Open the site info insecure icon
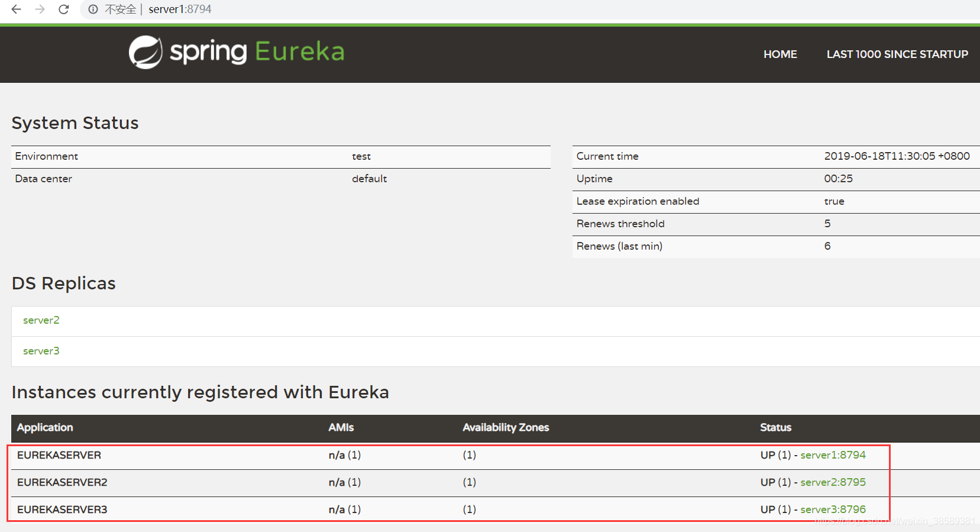 click(93, 9)
